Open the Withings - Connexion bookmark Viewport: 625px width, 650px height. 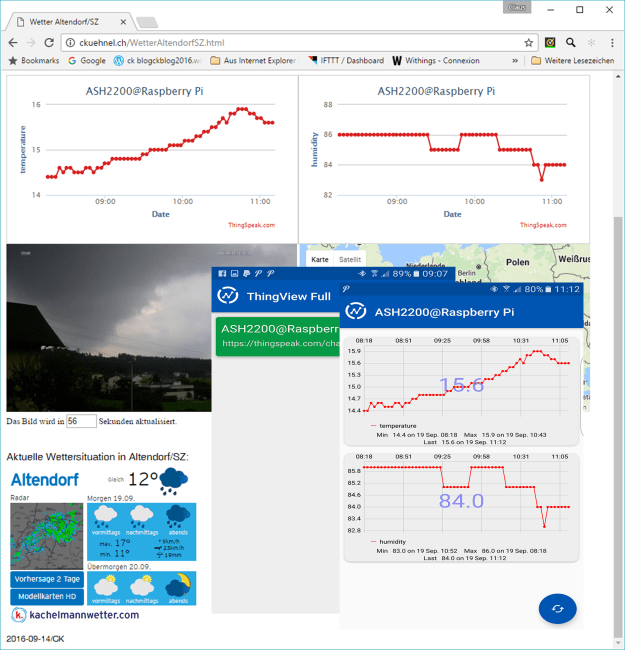coord(436,61)
